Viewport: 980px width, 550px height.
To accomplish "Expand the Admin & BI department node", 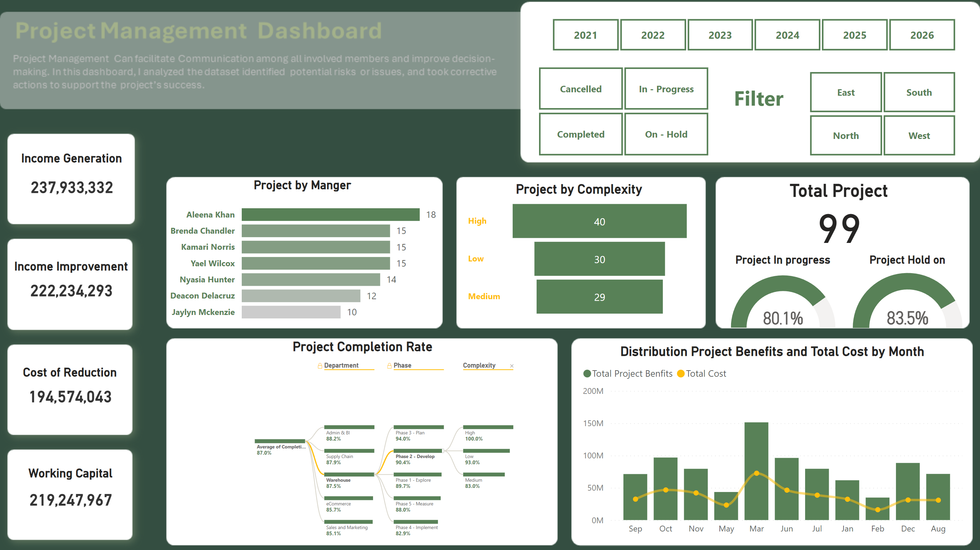I will click(349, 428).
